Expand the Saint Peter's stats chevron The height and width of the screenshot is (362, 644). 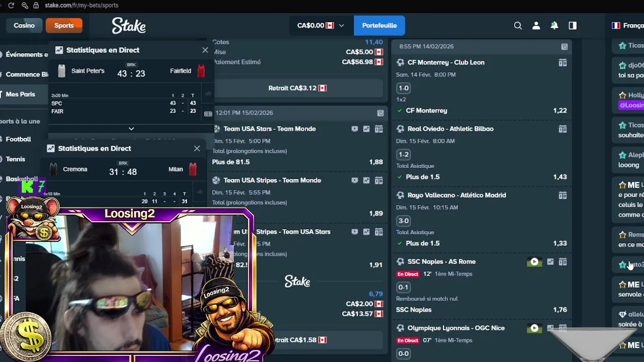click(x=131, y=129)
